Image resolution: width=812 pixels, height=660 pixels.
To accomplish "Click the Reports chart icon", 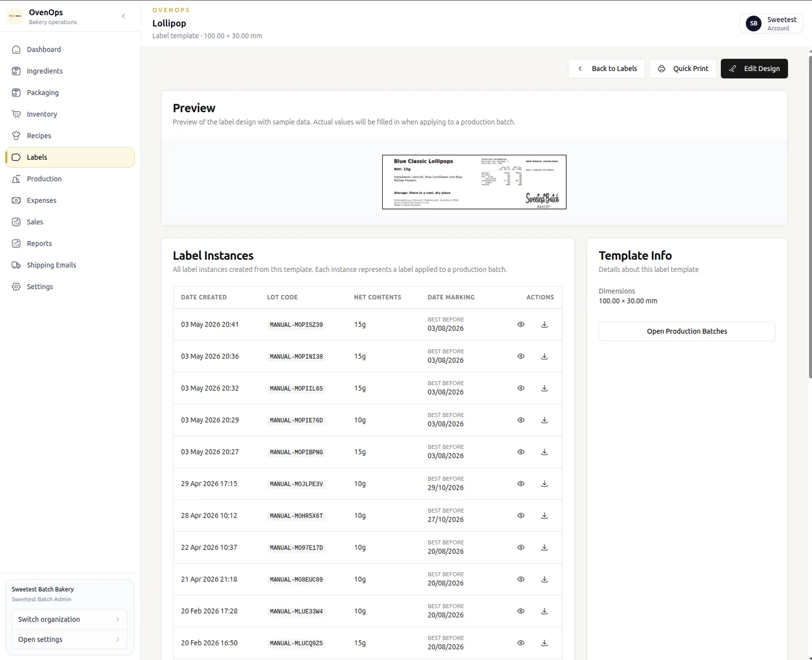I will [16, 244].
